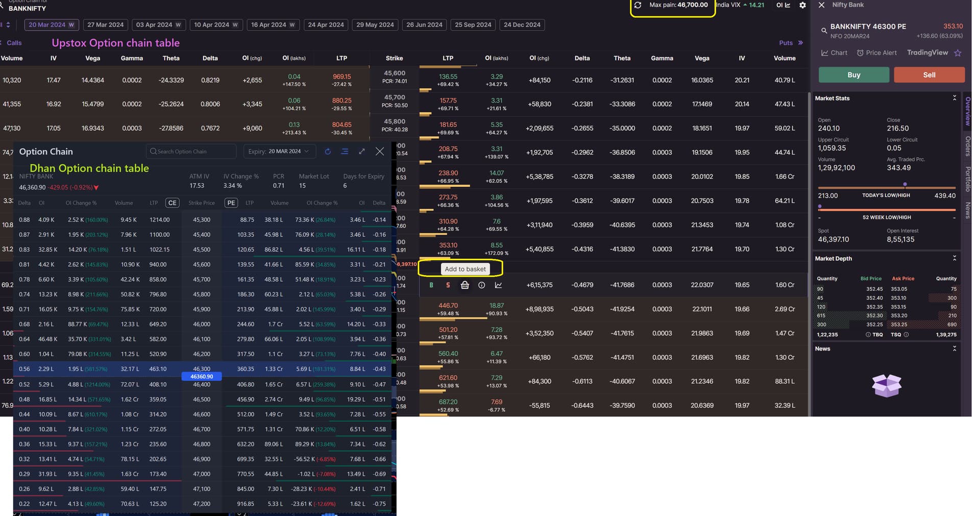Open Chart for BANKNIFTY 46300 PE
Image resolution: width=980 pixels, height=516 pixels.
click(x=834, y=53)
